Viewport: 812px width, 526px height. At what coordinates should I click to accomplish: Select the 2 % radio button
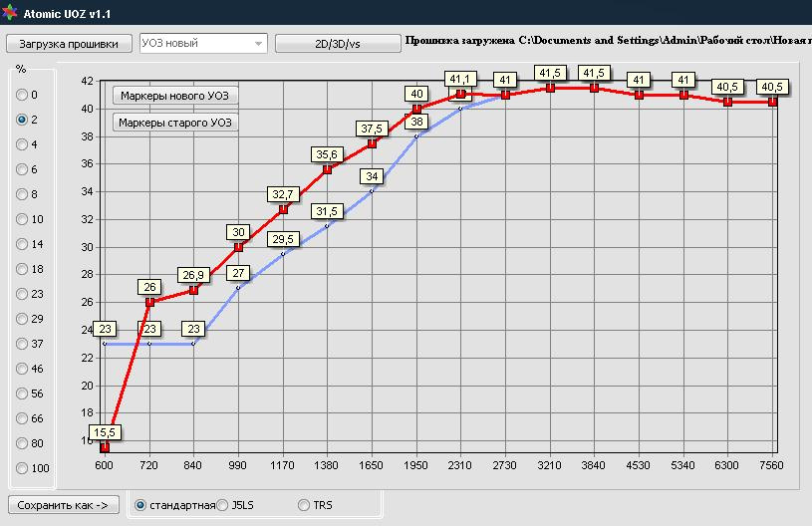[x=22, y=120]
